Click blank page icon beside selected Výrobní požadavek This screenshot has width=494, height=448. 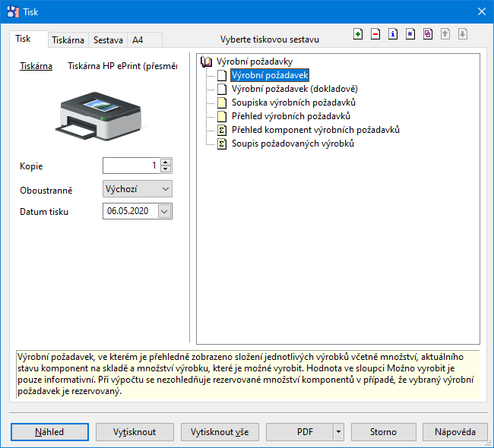(222, 75)
